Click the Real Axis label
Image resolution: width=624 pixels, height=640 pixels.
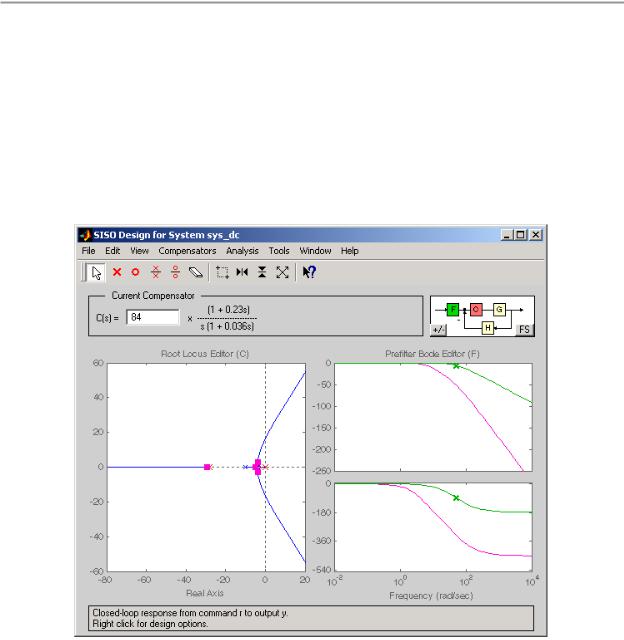[x=205, y=593]
